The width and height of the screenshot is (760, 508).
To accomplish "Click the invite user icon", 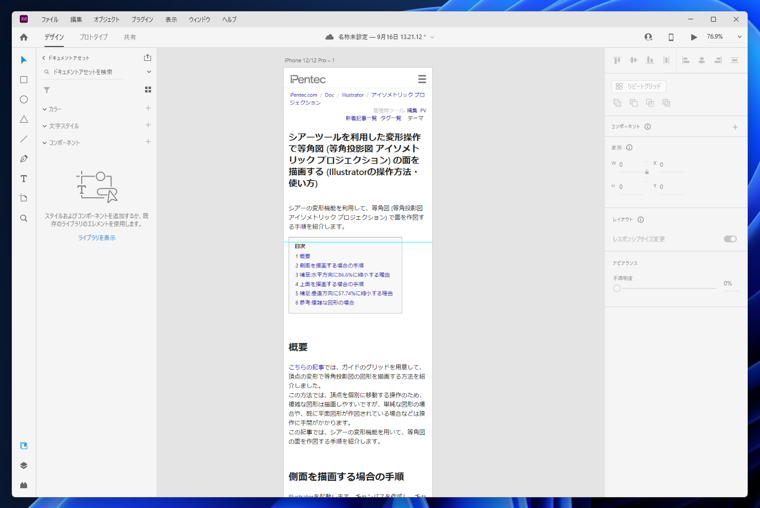I will [x=648, y=37].
